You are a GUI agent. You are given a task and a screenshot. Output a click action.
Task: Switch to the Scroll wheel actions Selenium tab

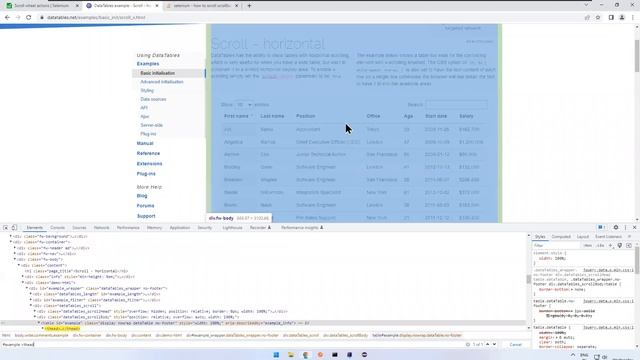pyautogui.click(x=42, y=6)
